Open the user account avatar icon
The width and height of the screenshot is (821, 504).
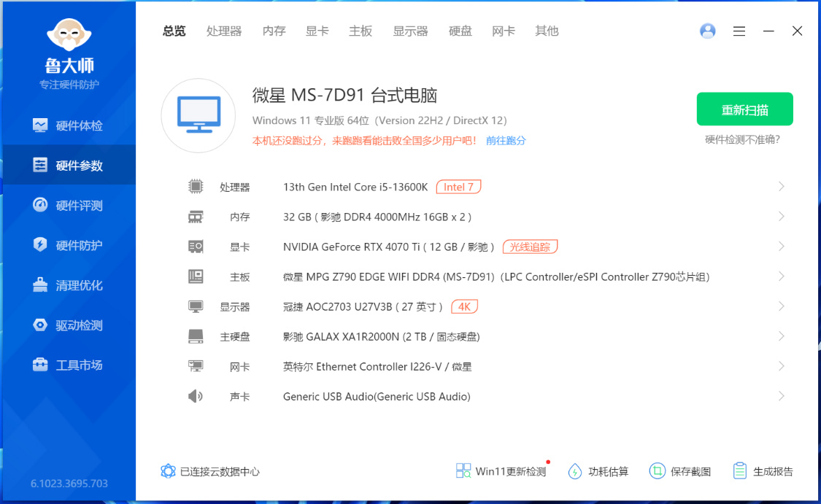coord(707,31)
